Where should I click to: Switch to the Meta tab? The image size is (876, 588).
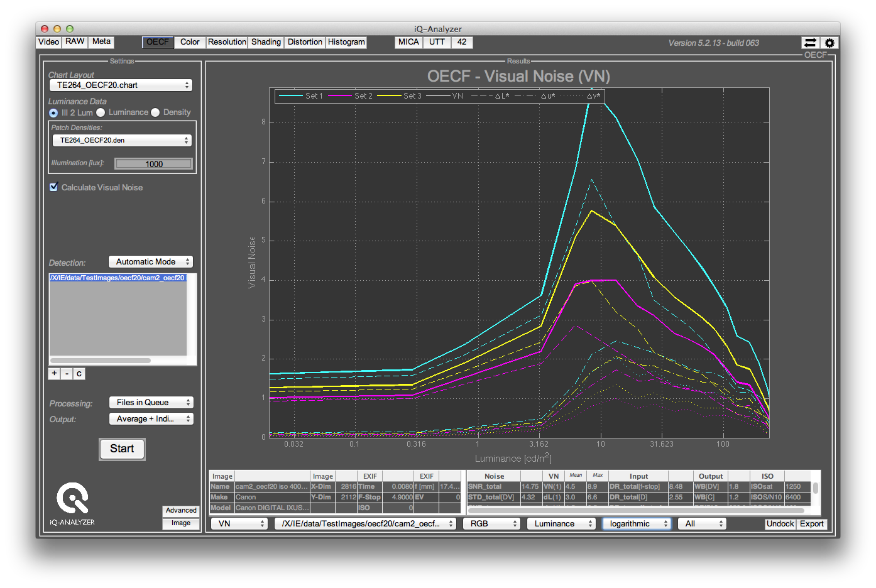tap(101, 42)
